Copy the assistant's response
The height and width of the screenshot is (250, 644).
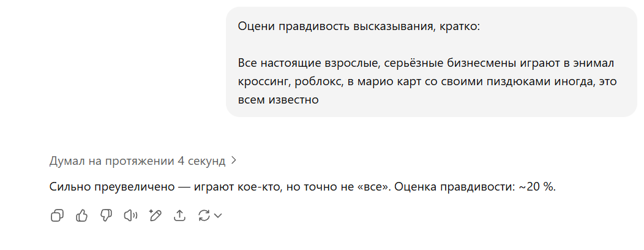57,215
